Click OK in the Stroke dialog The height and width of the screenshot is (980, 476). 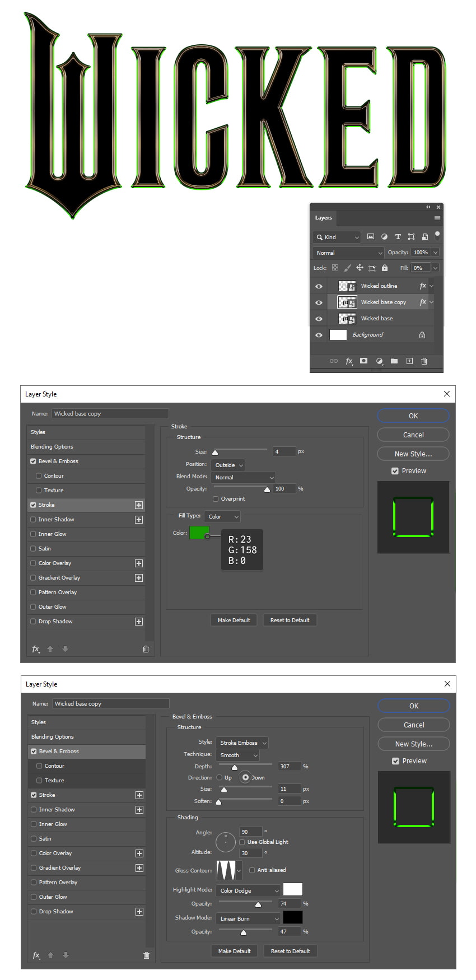(413, 416)
